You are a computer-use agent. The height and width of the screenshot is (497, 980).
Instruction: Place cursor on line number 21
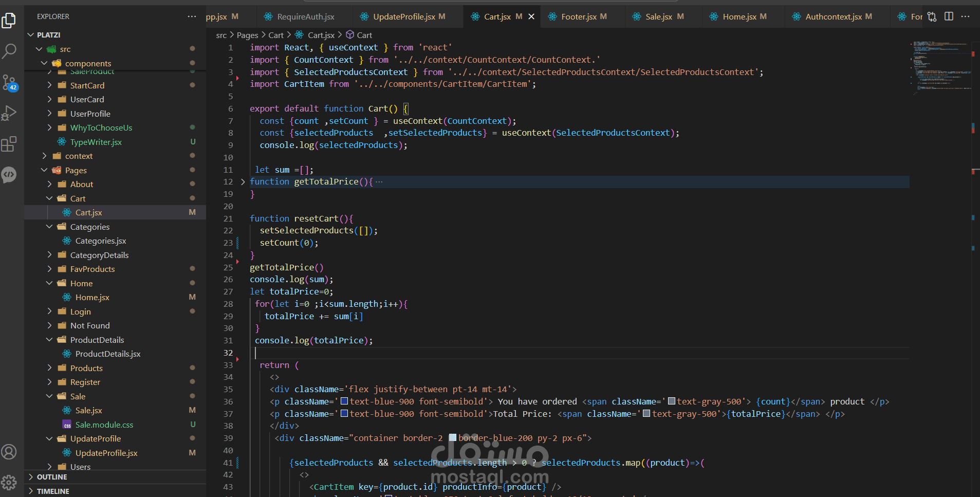[x=228, y=218]
